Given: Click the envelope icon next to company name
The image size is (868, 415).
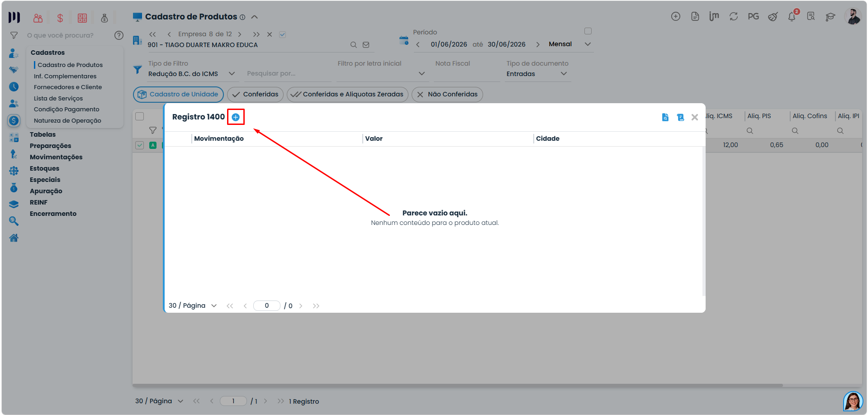Looking at the screenshot, I should (366, 45).
